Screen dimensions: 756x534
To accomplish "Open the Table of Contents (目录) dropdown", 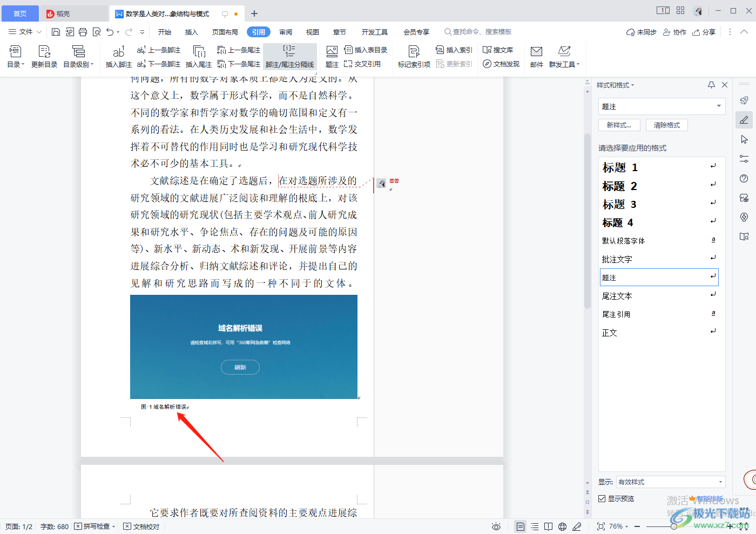I will click(x=16, y=56).
